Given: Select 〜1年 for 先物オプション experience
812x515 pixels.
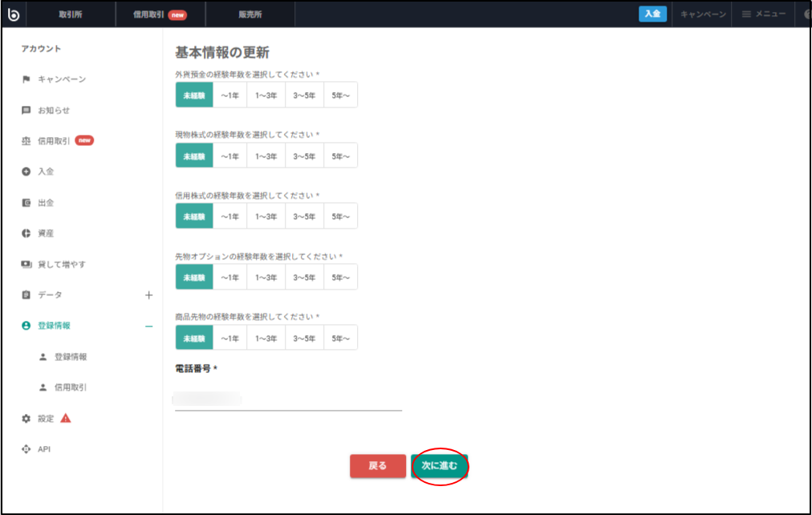Looking at the screenshot, I should pyautogui.click(x=230, y=278).
